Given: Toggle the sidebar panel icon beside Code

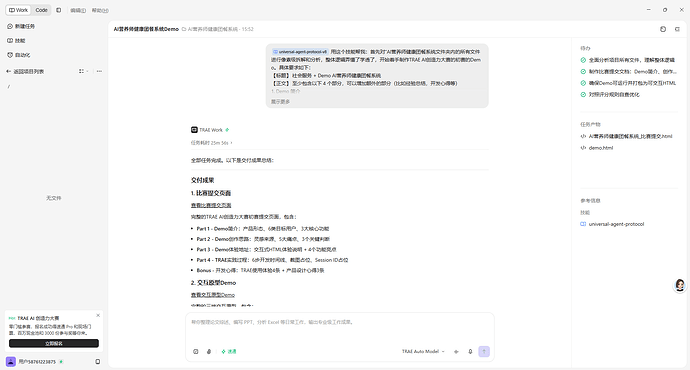Looking at the screenshot, I should click(x=59, y=10).
